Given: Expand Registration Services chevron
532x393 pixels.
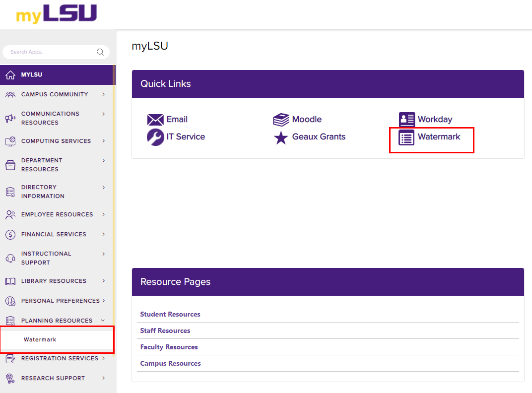Looking at the screenshot, I should click(104, 358).
